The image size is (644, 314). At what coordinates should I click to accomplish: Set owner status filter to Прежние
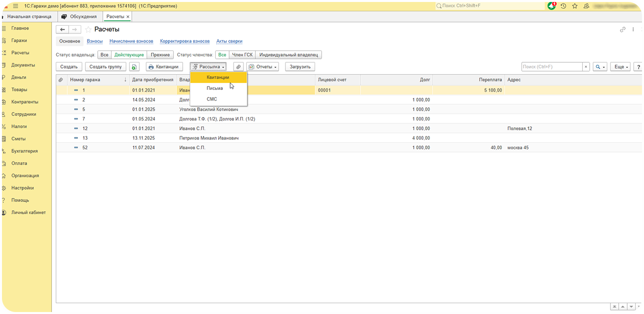point(160,55)
